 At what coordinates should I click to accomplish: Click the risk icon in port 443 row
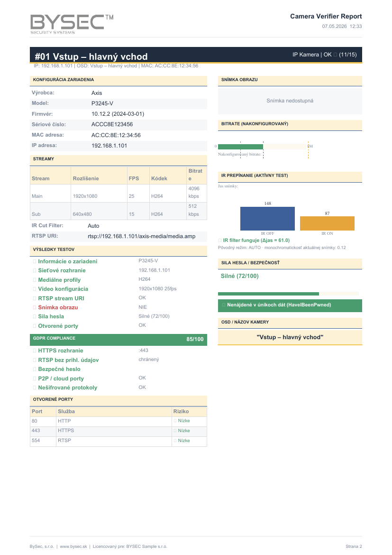[x=175, y=431]
